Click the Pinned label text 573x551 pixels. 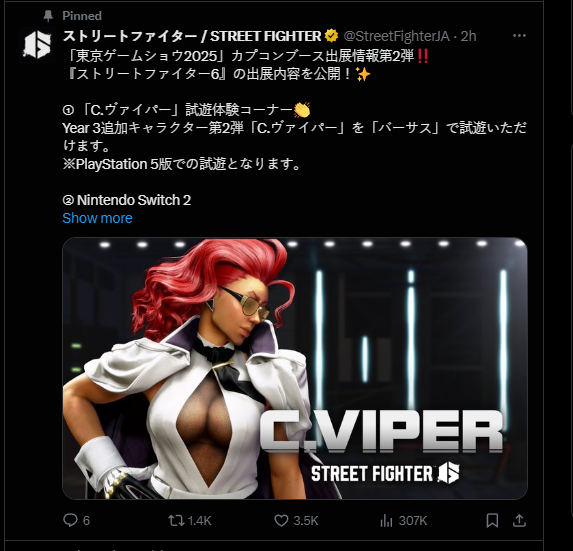[82, 16]
